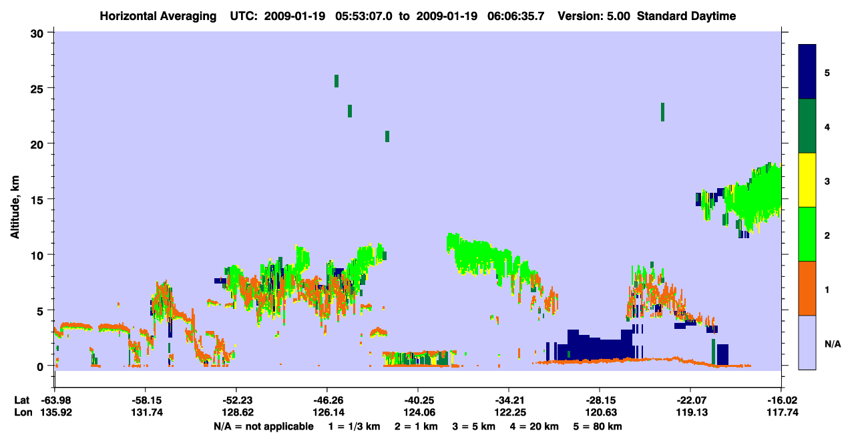Screen dimensions: 868x445
Task: Click the colorbar label 5
Action: pyautogui.click(x=827, y=72)
